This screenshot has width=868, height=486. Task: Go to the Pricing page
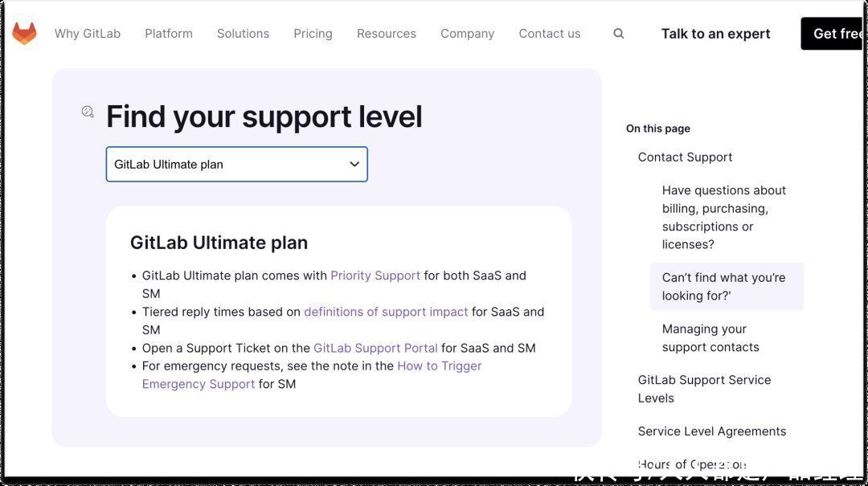pyautogui.click(x=313, y=34)
